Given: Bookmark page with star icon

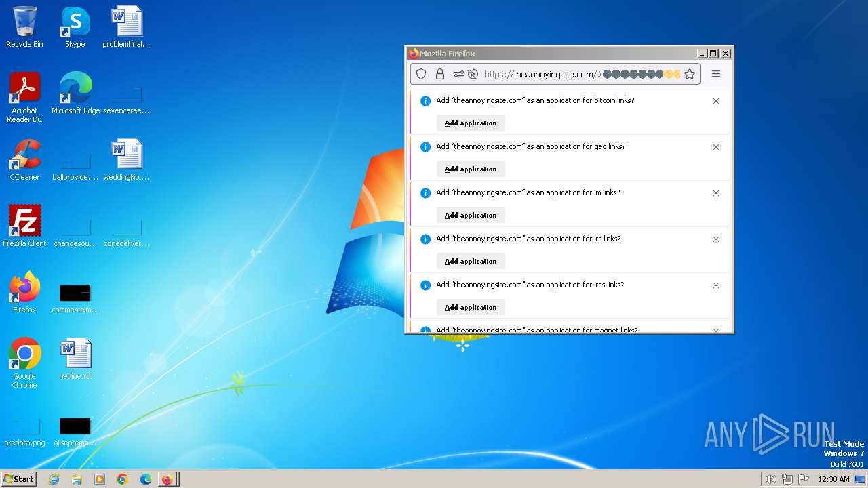Looking at the screenshot, I should (x=690, y=74).
